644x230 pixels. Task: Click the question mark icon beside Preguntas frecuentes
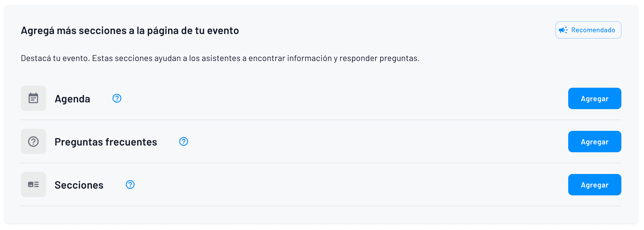tap(183, 141)
